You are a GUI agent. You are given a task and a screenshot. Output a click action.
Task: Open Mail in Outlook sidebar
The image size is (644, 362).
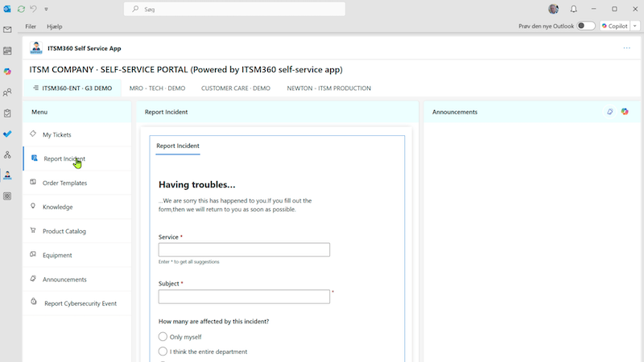7,30
